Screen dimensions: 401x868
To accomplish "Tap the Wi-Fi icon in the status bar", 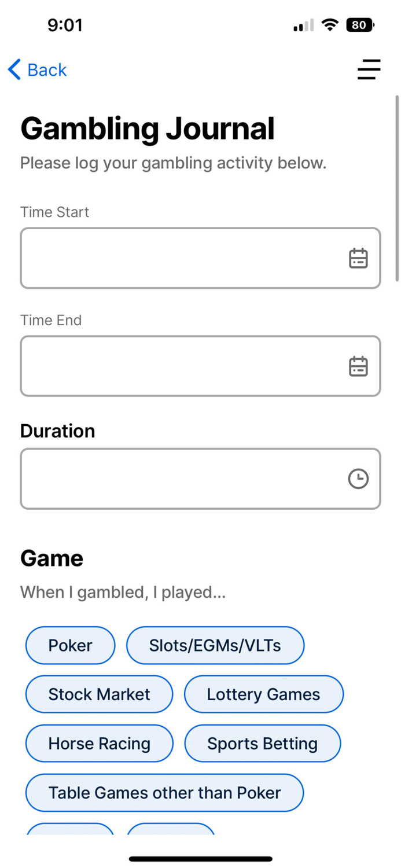I will [330, 25].
